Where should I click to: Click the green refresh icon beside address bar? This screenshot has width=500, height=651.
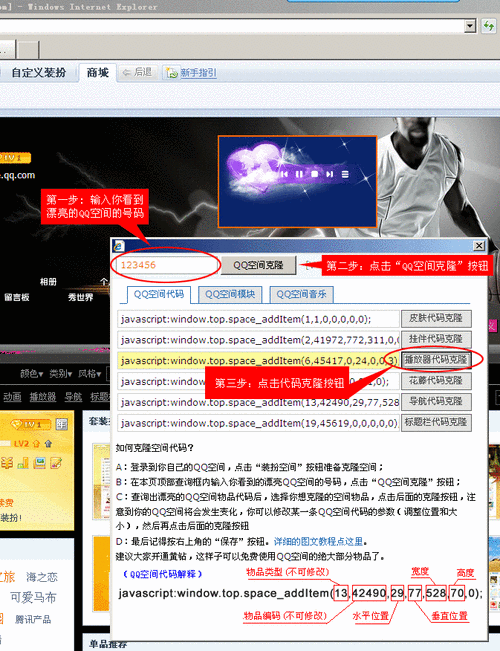pos(488,27)
